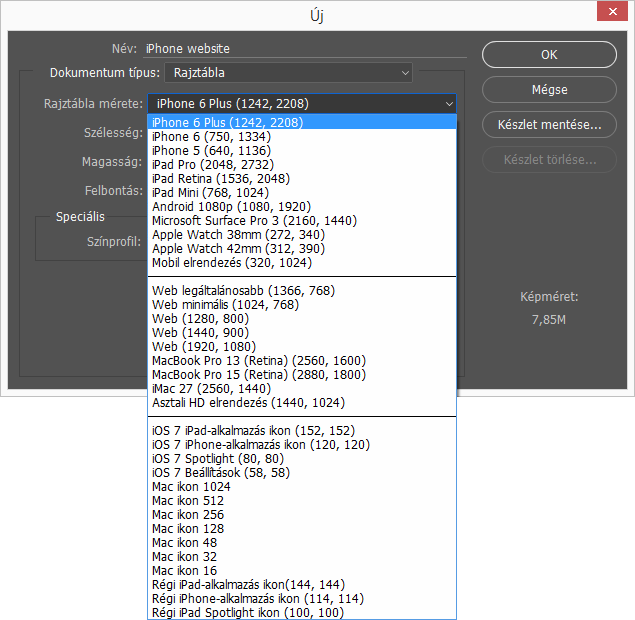Choose Mac ikon 256 preset
The width and height of the screenshot is (635, 620).
[x=302, y=515]
